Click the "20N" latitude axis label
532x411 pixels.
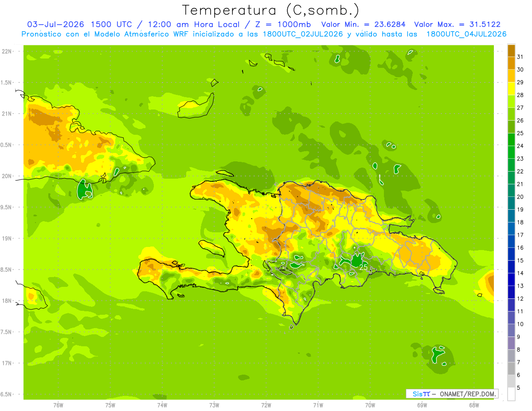click(x=8, y=176)
